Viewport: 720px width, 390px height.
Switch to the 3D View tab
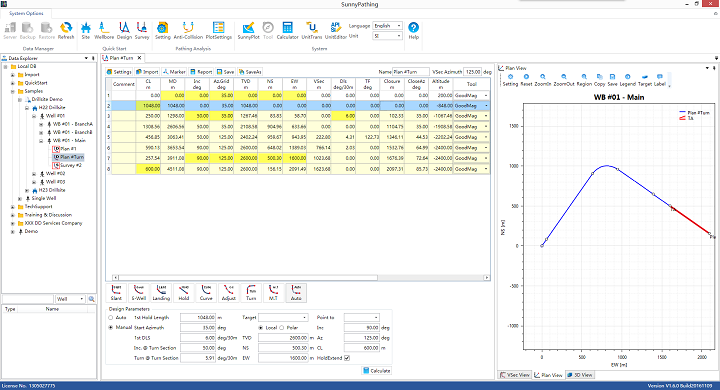tap(580, 375)
